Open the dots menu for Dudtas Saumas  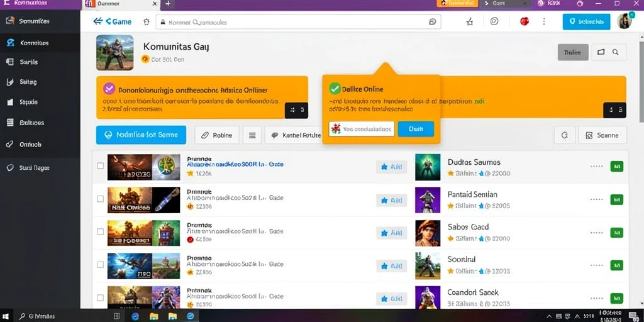coord(596,166)
